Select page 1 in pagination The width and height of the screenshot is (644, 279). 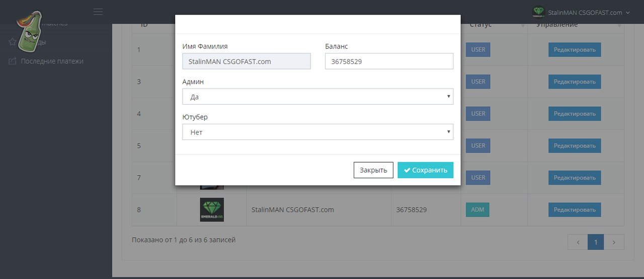click(x=596, y=242)
